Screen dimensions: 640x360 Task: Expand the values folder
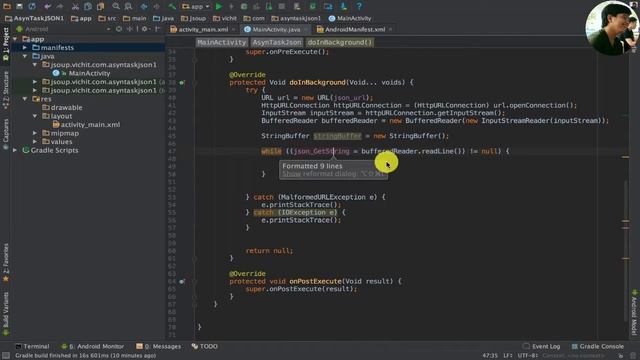point(35,142)
